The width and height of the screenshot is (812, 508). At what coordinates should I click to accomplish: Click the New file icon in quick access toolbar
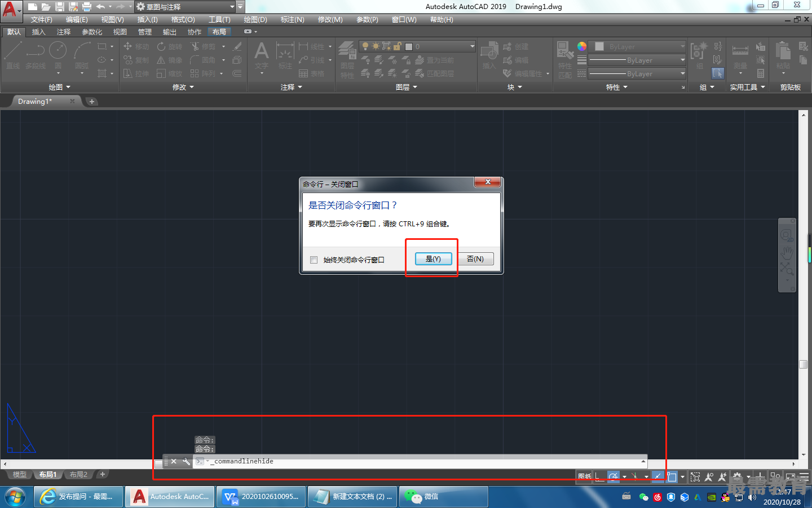coord(33,7)
